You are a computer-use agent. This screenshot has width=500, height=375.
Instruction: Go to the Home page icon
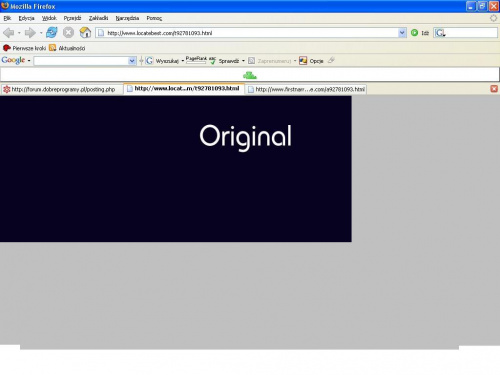tap(85, 32)
